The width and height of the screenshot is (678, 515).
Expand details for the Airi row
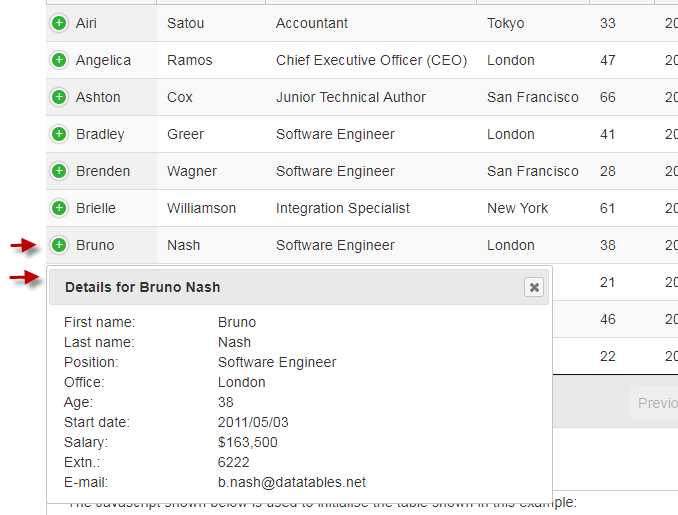[59, 23]
